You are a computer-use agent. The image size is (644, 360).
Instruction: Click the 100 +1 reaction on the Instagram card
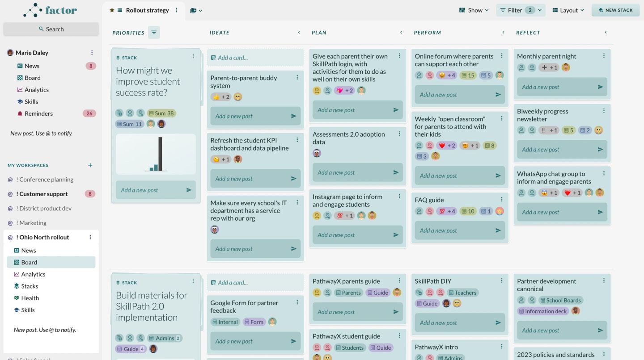[x=344, y=216]
